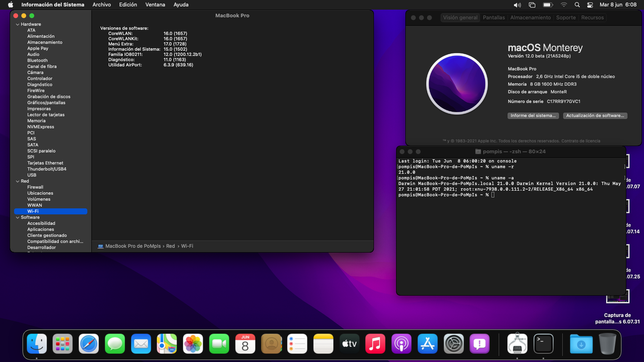
Task: Open Wi-Fi status in menu bar
Action: (x=563, y=5)
